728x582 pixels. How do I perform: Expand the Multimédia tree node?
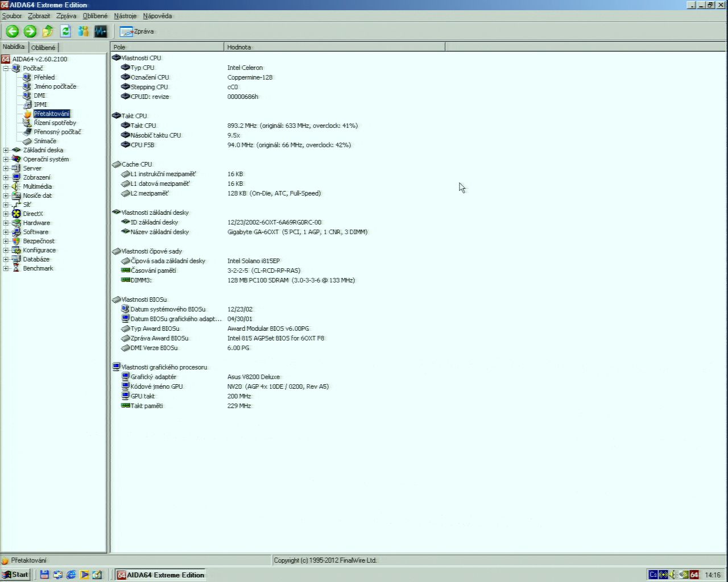(6, 186)
